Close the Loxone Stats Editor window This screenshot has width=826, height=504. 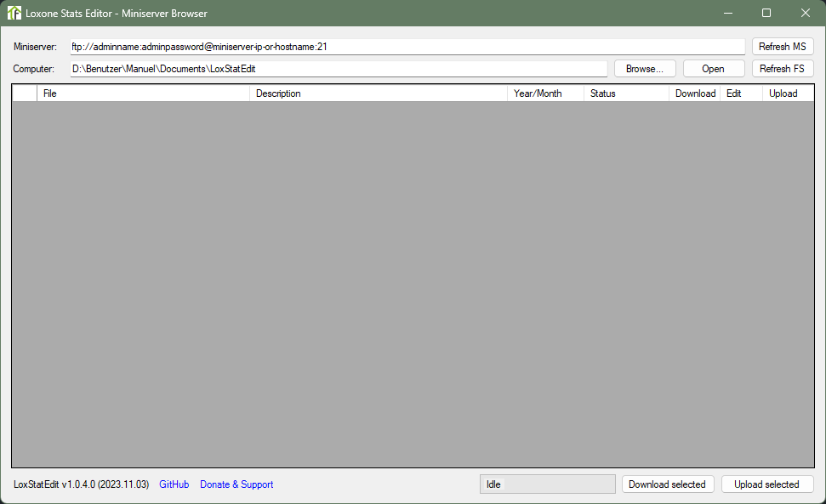pos(806,13)
